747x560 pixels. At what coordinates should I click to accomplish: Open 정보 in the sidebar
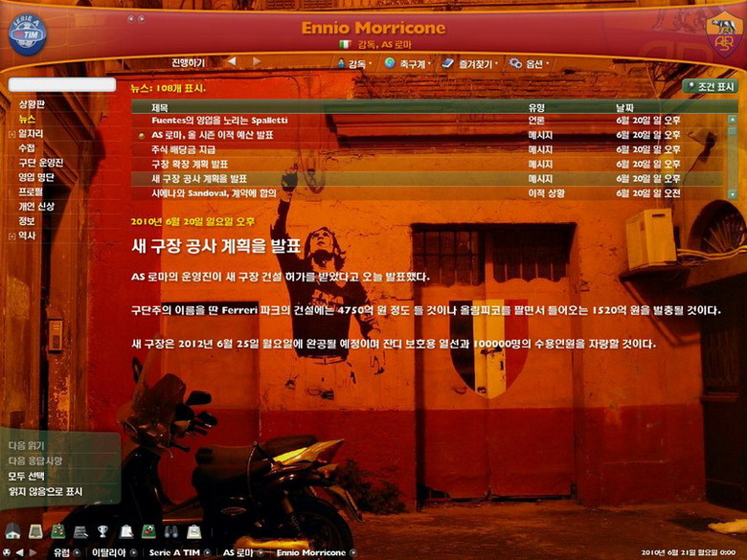pyautogui.click(x=27, y=221)
